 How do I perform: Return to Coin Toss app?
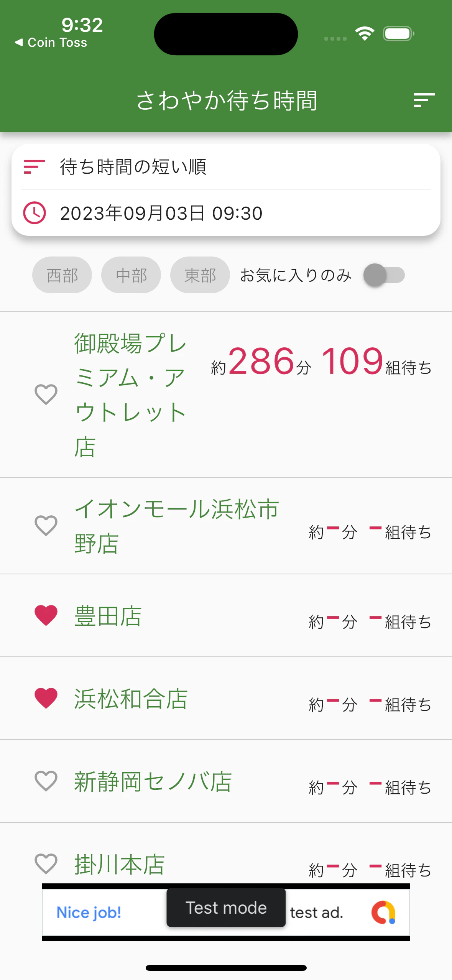(x=51, y=42)
